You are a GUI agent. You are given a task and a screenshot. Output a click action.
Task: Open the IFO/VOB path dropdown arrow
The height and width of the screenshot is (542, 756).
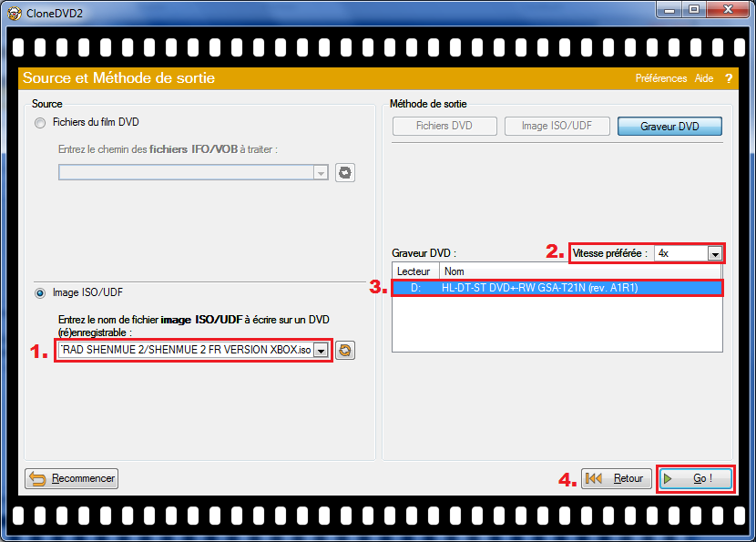pos(321,173)
